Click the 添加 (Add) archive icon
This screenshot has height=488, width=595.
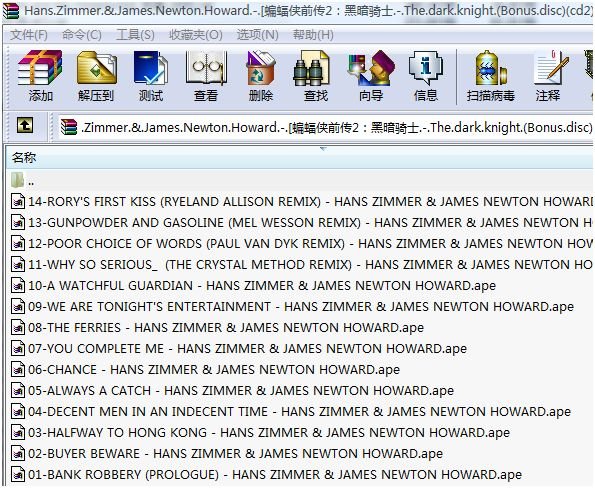[x=40, y=76]
